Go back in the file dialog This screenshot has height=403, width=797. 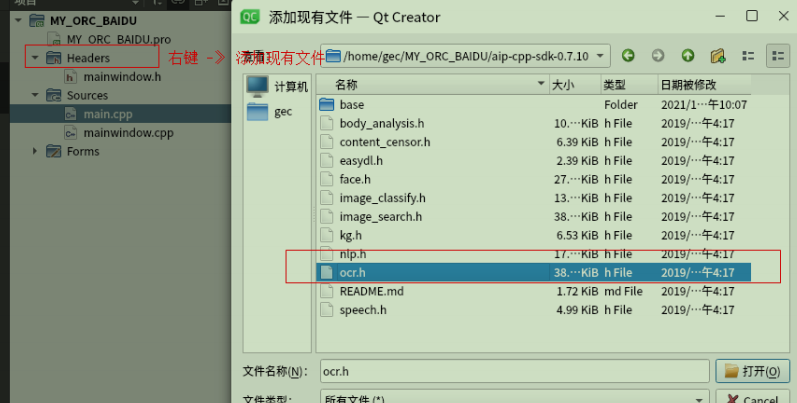(x=628, y=56)
